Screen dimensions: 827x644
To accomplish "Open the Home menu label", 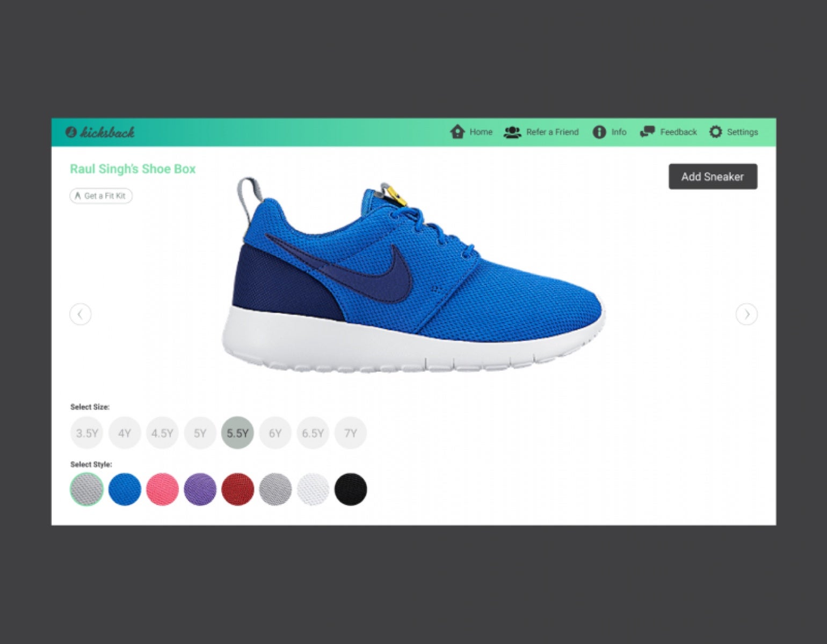I will (x=481, y=132).
